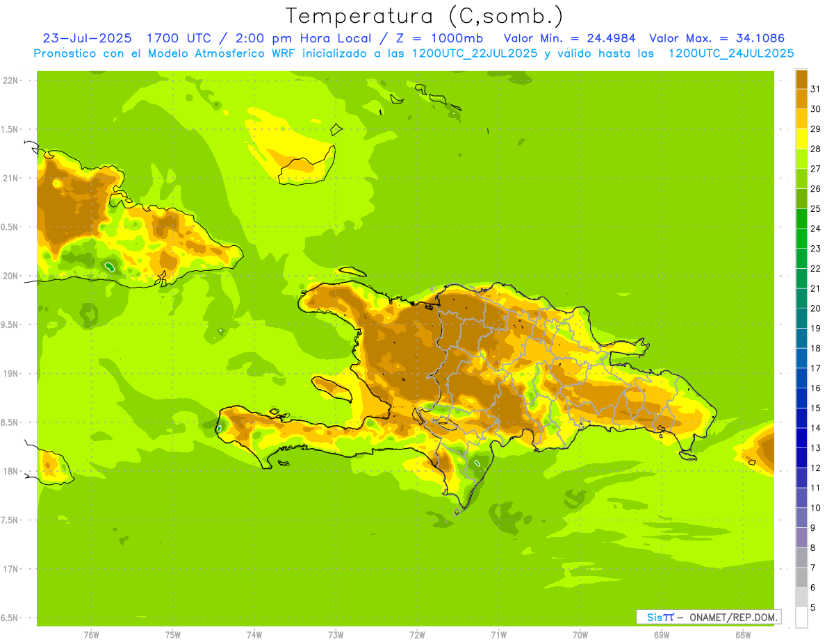Click legend value "18" on the color scale

click(x=816, y=348)
